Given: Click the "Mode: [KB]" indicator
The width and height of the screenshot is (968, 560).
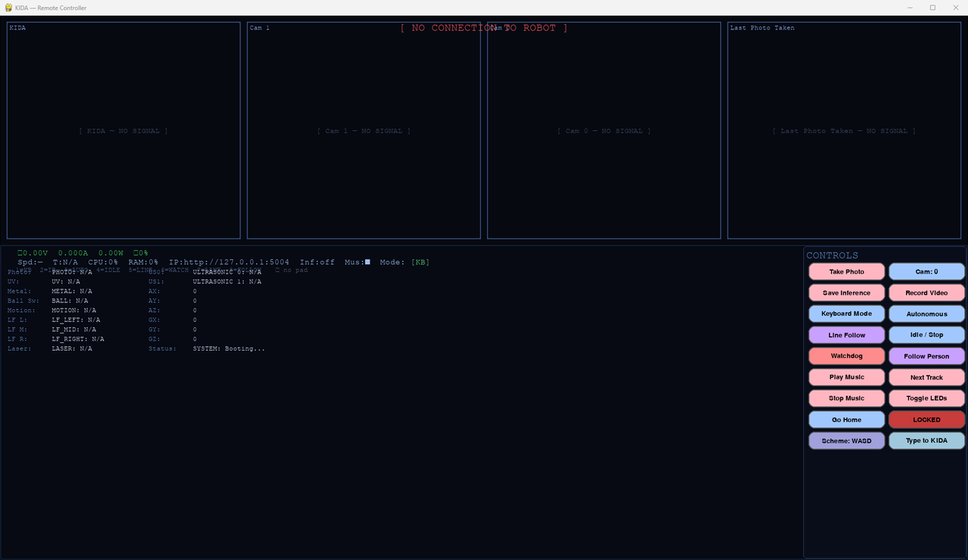Looking at the screenshot, I should point(405,262).
